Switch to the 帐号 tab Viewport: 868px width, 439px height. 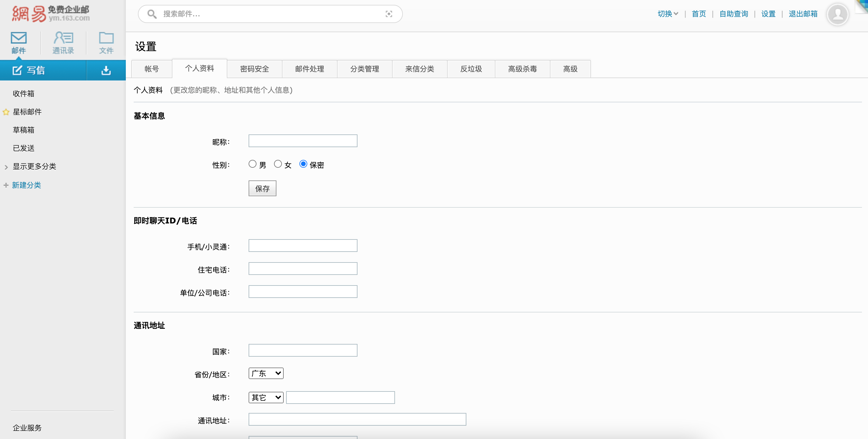coord(152,69)
